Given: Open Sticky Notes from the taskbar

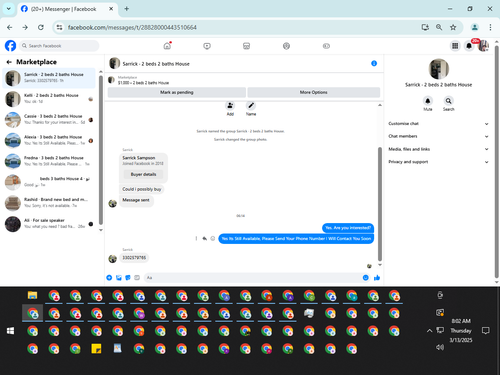Looking at the screenshot, I should (96, 349).
